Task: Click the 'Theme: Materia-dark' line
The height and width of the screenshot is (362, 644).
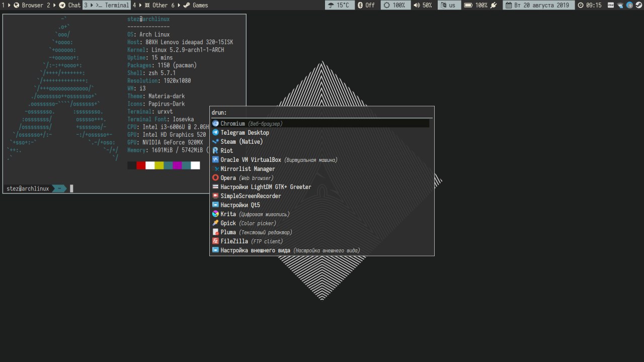Action: tap(156, 96)
